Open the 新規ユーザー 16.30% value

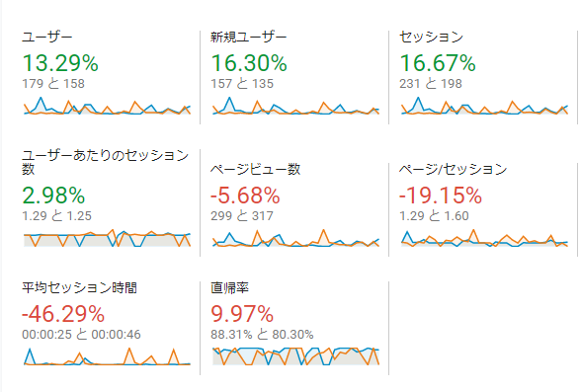coord(249,63)
